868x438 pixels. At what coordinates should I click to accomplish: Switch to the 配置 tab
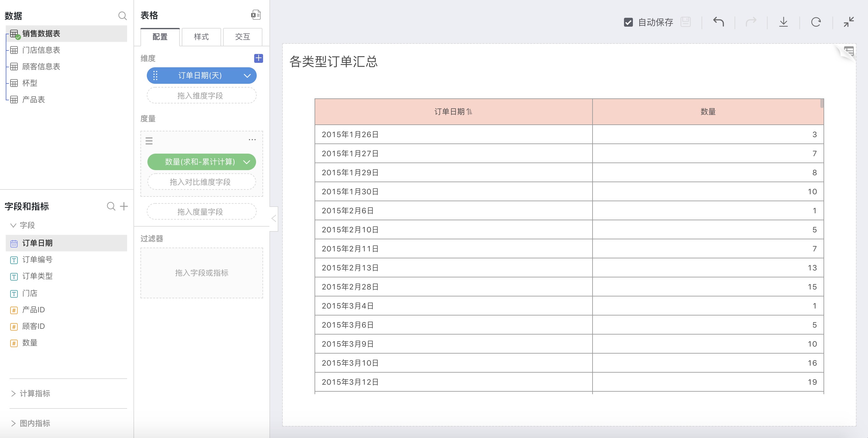click(160, 37)
